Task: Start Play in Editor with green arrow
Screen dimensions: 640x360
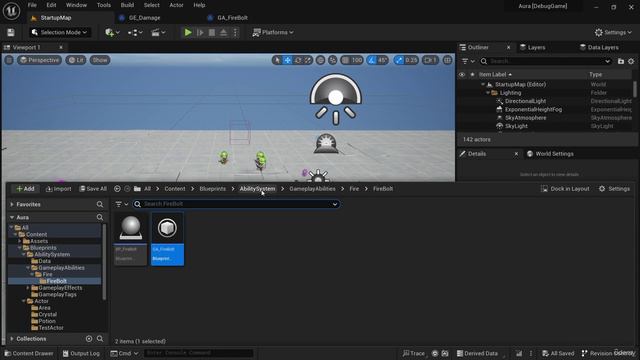Action: click(188, 32)
